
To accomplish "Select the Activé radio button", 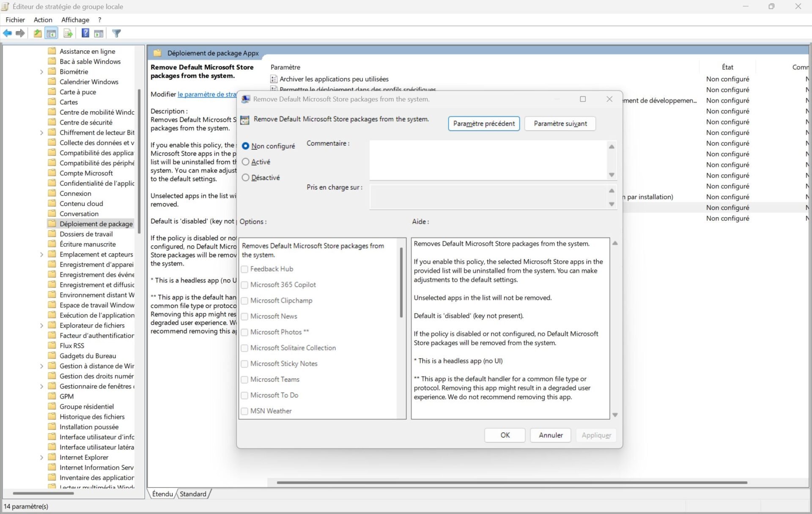I will pyautogui.click(x=245, y=162).
